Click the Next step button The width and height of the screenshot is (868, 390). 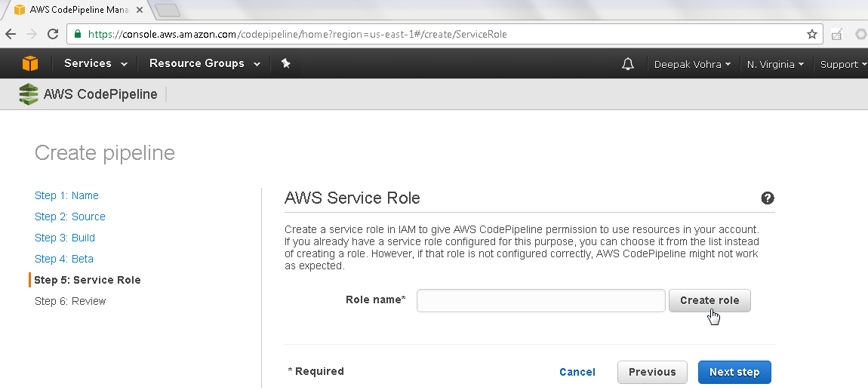tap(734, 373)
